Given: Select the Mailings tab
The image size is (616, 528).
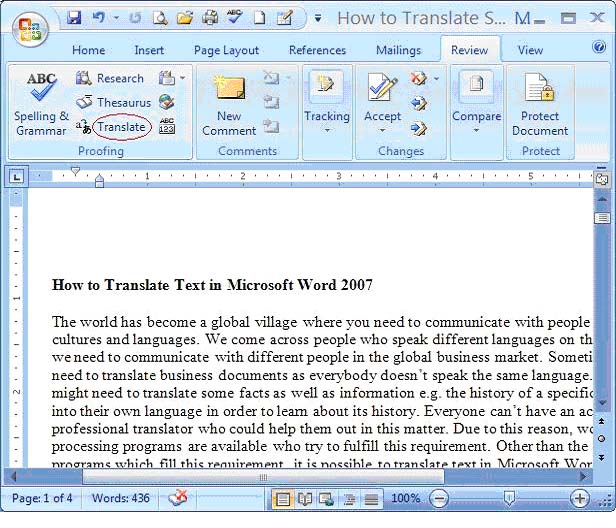Looking at the screenshot, I should tap(398, 50).
